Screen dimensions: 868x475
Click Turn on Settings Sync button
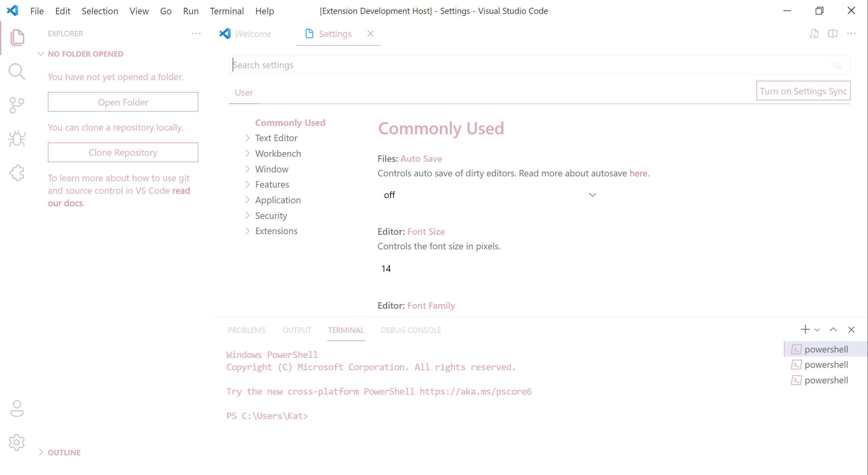[x=803, y=91]
